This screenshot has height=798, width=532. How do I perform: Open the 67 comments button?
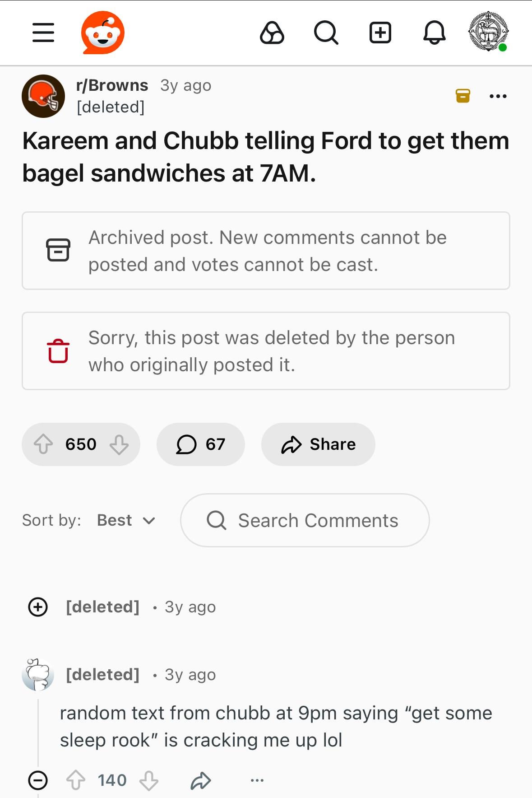pos(200,444)
